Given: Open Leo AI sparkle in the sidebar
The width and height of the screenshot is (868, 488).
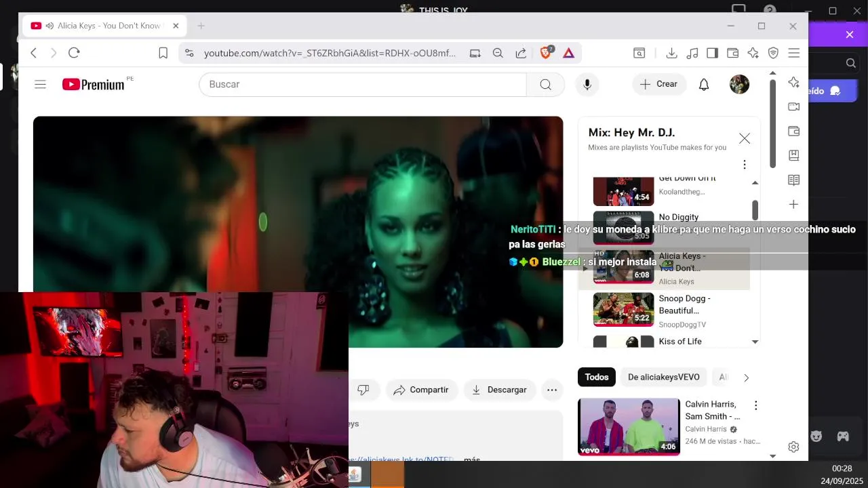Looking at the screenshot, I should coord(793,82).
